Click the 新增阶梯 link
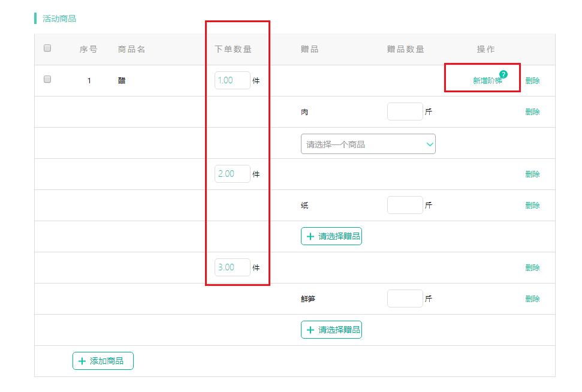 (487, 81)
